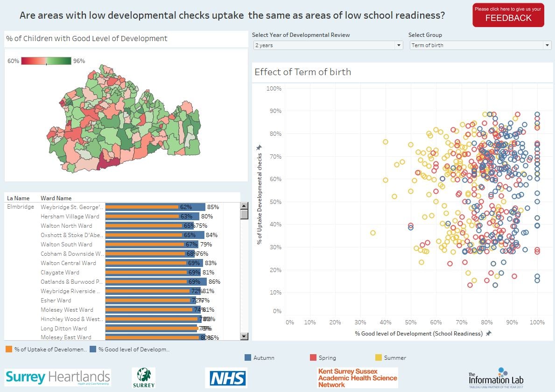Click the Autumn legend color square

(x=248, y=357)
